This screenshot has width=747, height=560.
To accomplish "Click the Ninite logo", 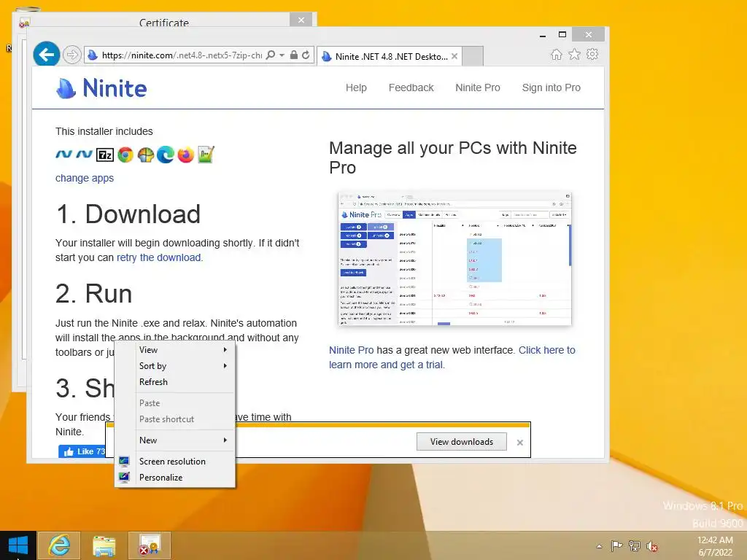I will [x=101, y=88].
